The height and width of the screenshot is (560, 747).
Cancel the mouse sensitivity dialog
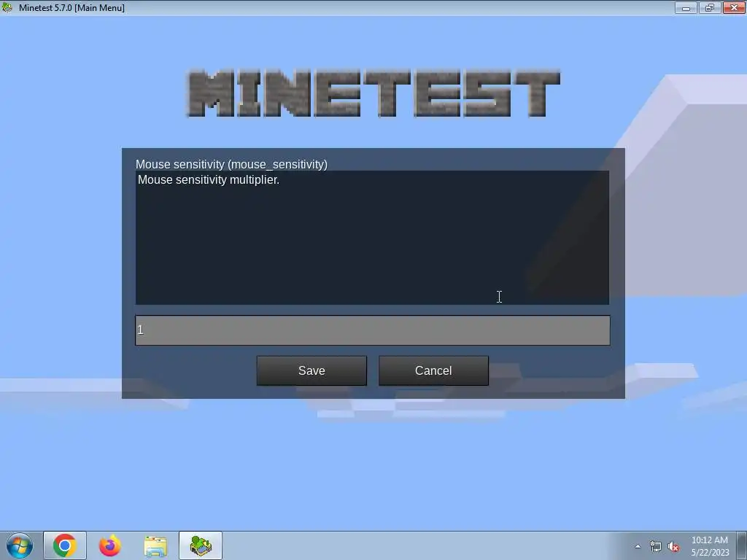point(433,370)
